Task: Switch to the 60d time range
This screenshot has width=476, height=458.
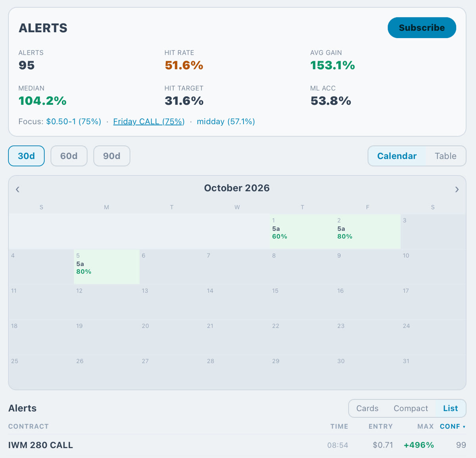Action: pos(69,156)
